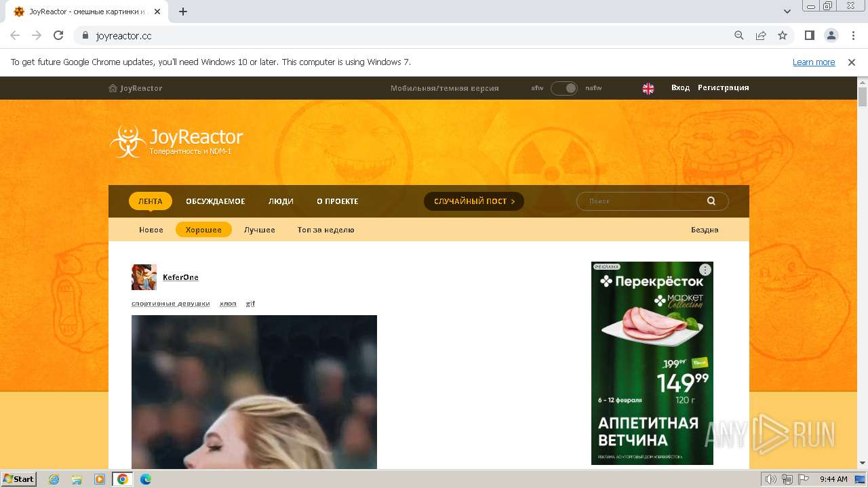Open the Windows Start menu
Viewport: 868px width, 488px height.
click(x=18, y=479)
